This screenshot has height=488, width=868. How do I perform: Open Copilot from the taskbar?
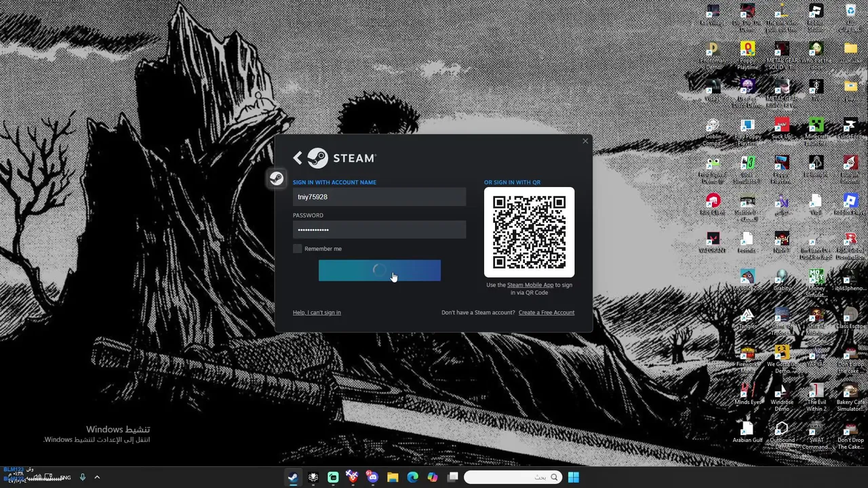coord(432,477)
